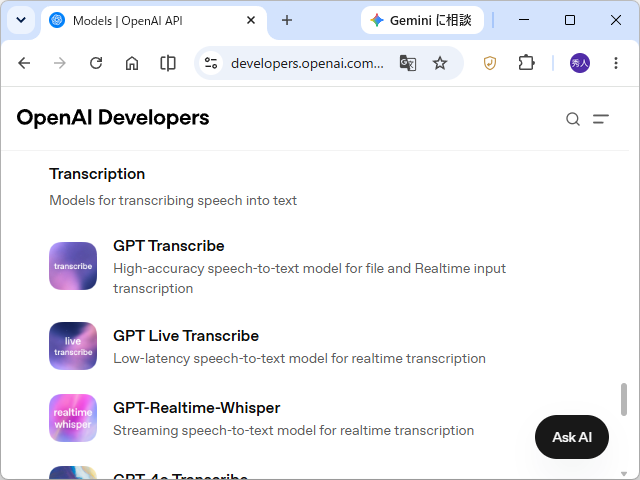Open the tab search dropdown arrow
Image resolution: width=640 pixels, height=480 pixels.
(x=21, y=20)
